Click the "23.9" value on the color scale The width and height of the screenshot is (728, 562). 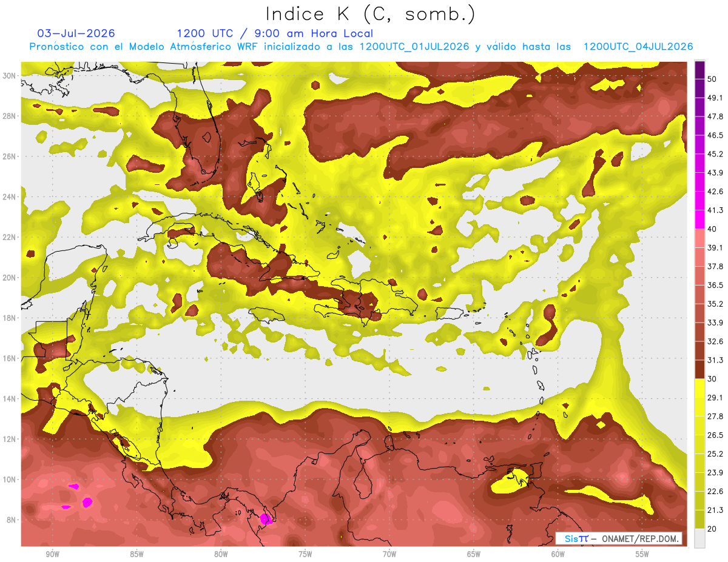(716, 472)
